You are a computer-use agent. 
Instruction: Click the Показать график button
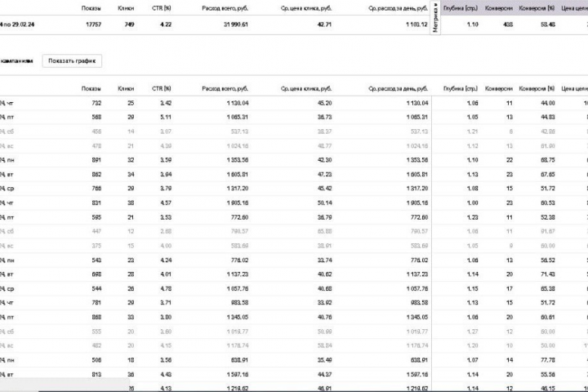73,61
